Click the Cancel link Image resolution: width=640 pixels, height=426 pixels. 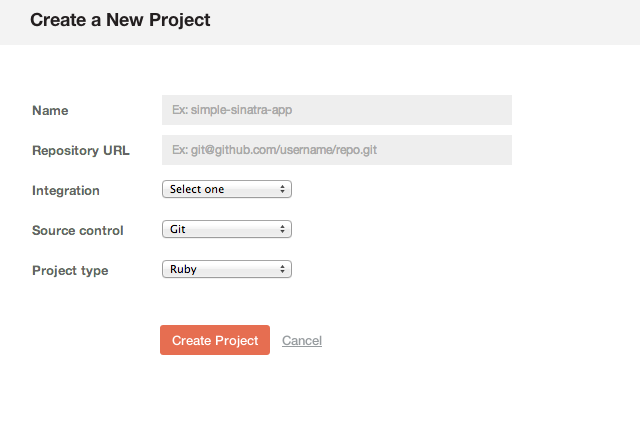click(302, 341)
